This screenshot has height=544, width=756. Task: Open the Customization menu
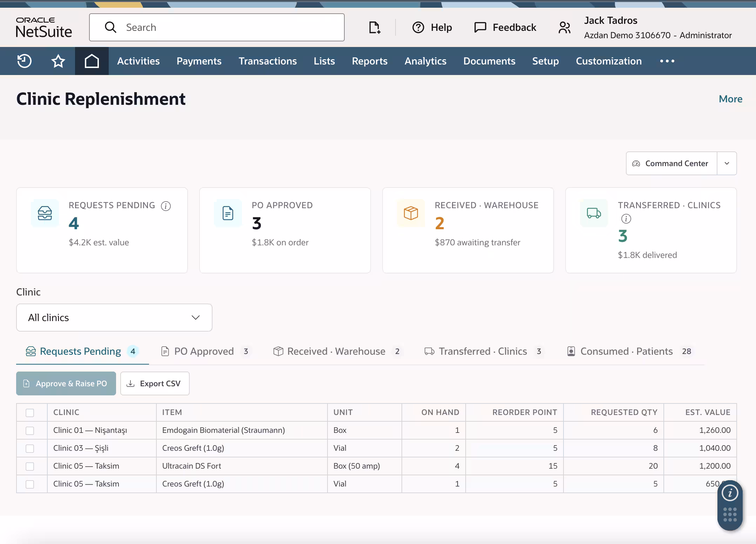coord(609,61)
